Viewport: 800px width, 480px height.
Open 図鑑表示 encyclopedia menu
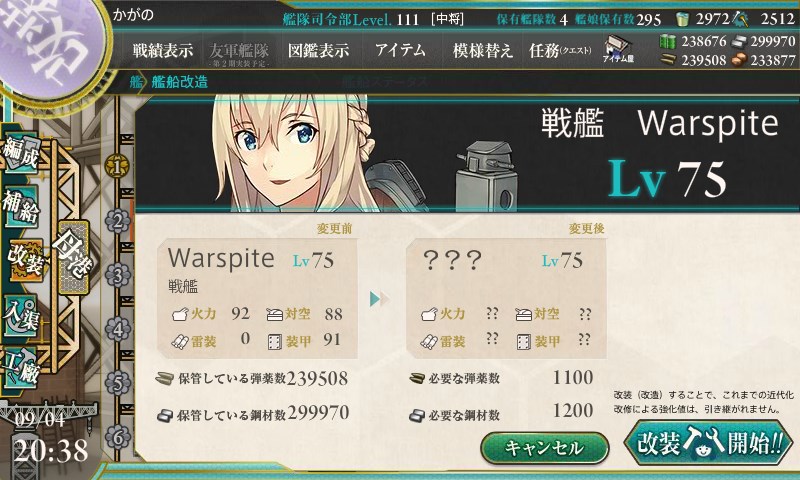[318, 50]
